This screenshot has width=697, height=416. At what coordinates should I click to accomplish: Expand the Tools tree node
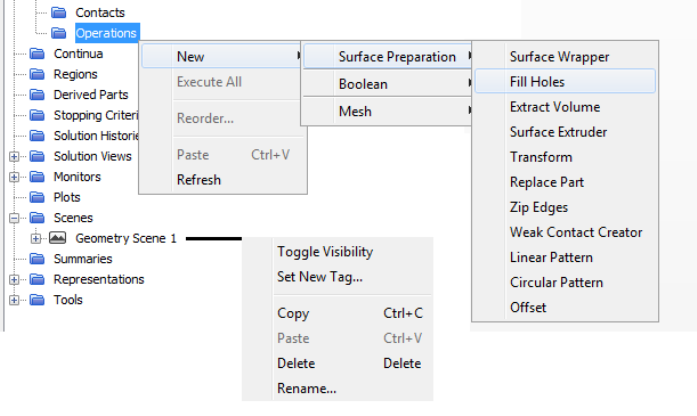click(14, 300)
